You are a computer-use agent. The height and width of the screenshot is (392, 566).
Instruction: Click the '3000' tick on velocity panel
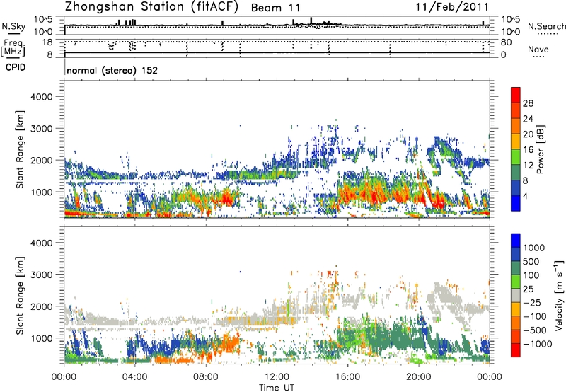click(x=42, y=275)
